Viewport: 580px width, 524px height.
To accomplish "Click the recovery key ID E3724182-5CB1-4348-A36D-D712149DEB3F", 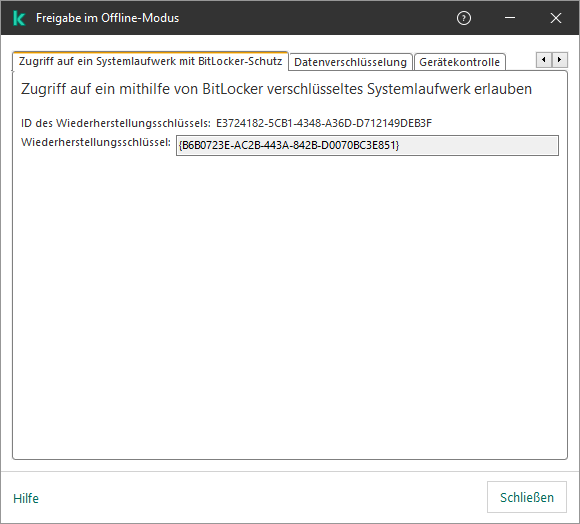I will tap(324, 123).
